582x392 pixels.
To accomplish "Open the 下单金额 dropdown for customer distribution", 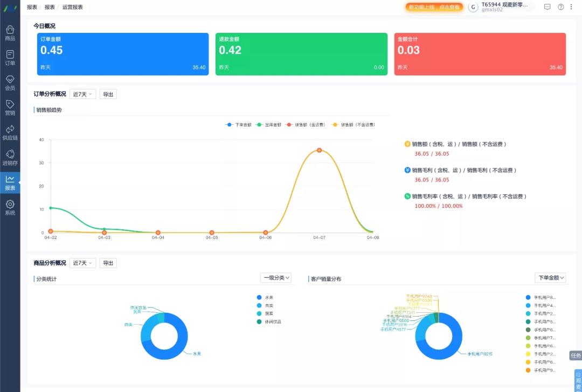I will (550, 278).
